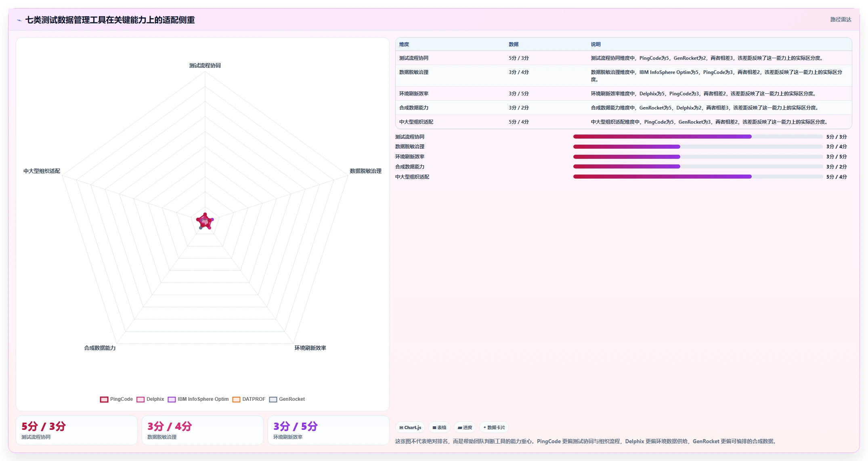Click the radar data polygon at chart center
This screenshot has width=868, height=461.
[x=205, y=221]
